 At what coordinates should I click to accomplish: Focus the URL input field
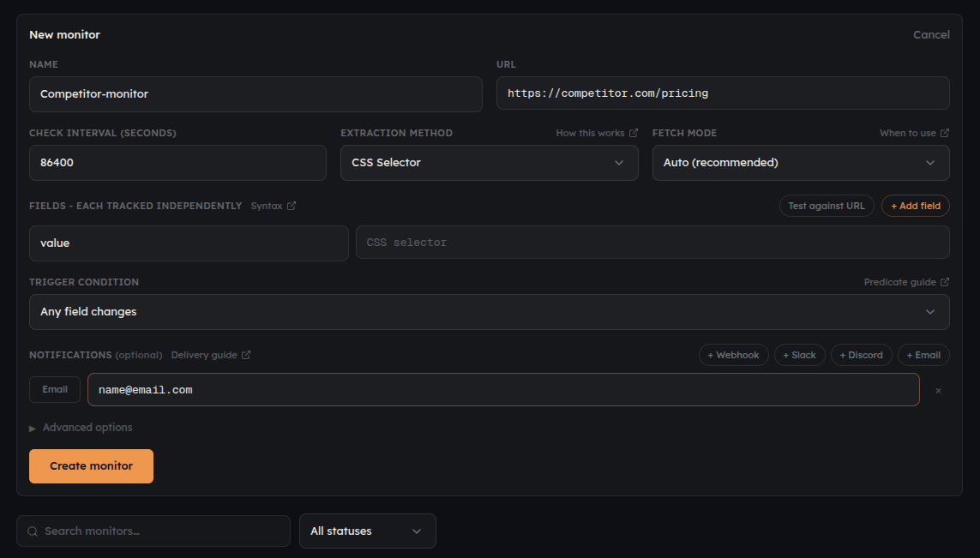723,93
